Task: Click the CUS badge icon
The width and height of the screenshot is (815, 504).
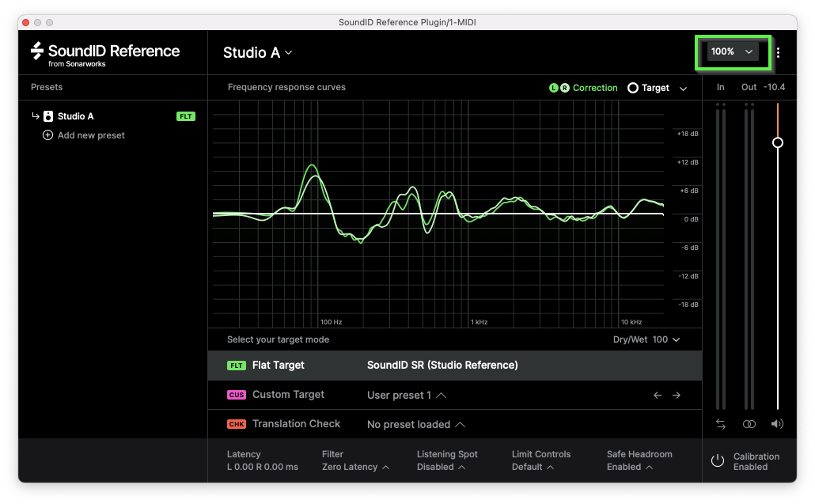Action: pos(237,395)
